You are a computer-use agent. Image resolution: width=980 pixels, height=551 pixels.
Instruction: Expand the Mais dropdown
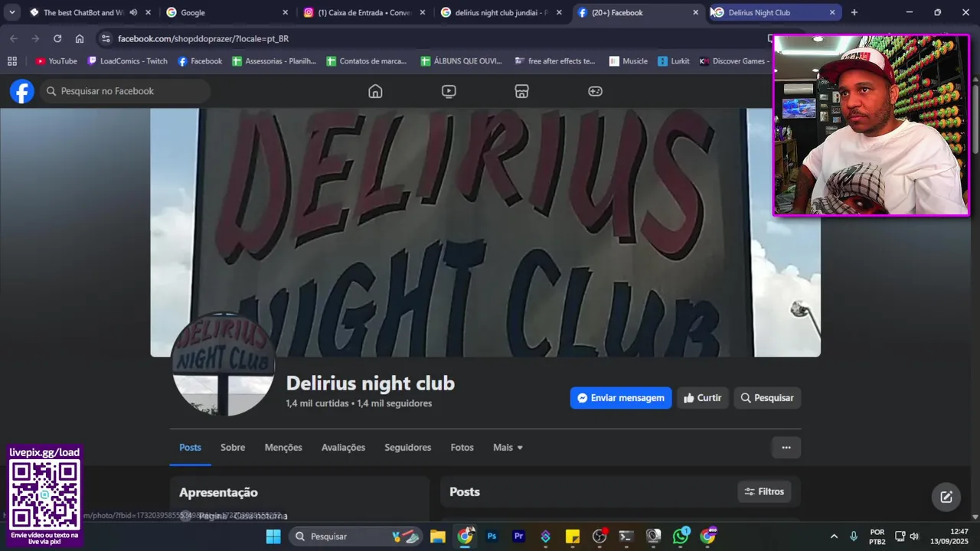click(508, 448)
